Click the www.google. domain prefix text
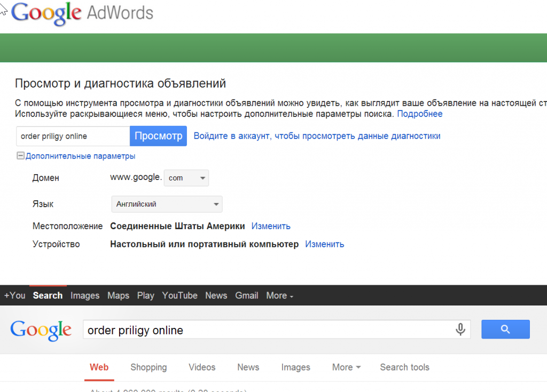Screen dimensions: 547x392 point(136,177)
